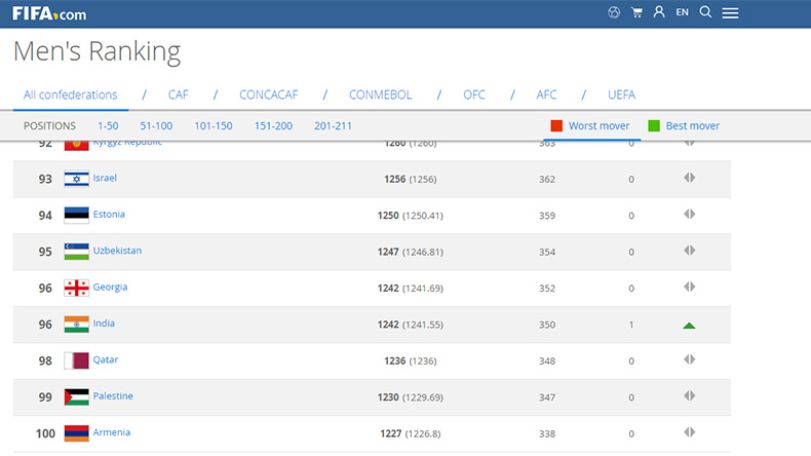
Task: Click the no-movement arrows in Qatar row
Action: click(689, 359)
